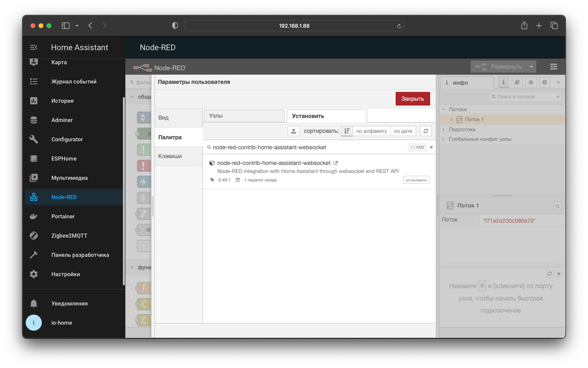
Task: Open the Node-RED hamburger main menu
Action: click(553, 67)
